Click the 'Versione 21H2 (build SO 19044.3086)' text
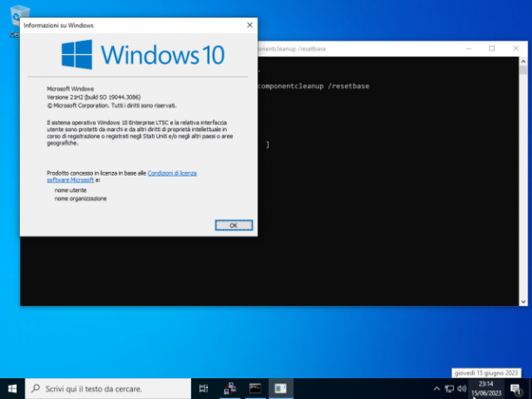Screen dimensions: 532x399 [x=94, y=97]
